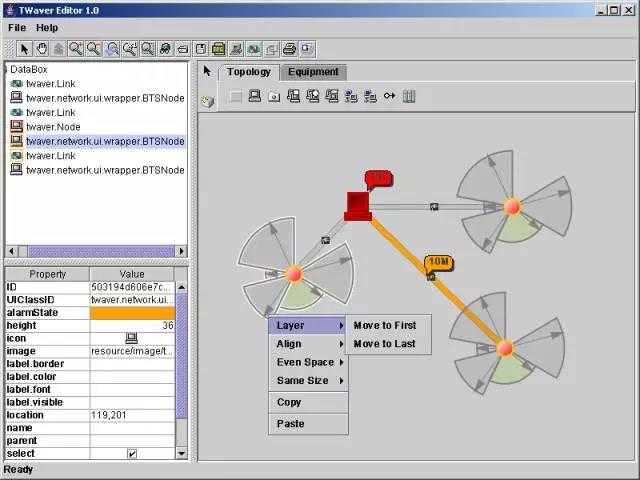Click the blue-highlighted magnifier toolbar icon
Viewport: 640px width, 480px height.
click(111, 49)
